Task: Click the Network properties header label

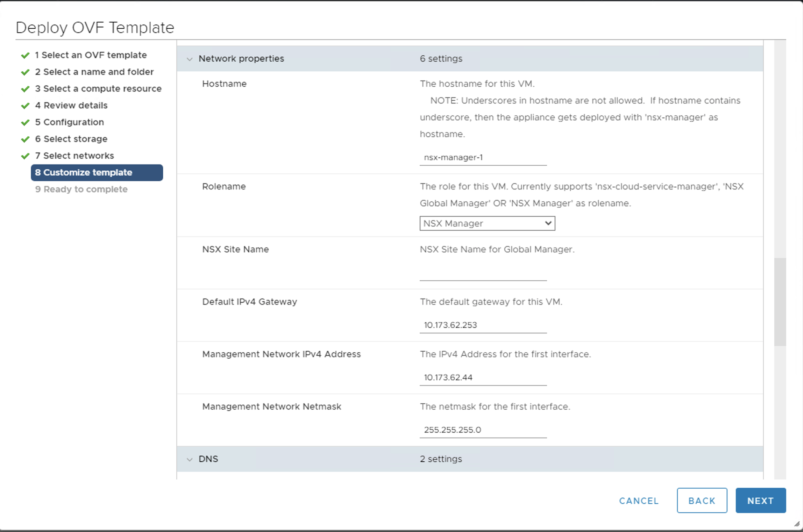Action: click(x=241, y=59)
